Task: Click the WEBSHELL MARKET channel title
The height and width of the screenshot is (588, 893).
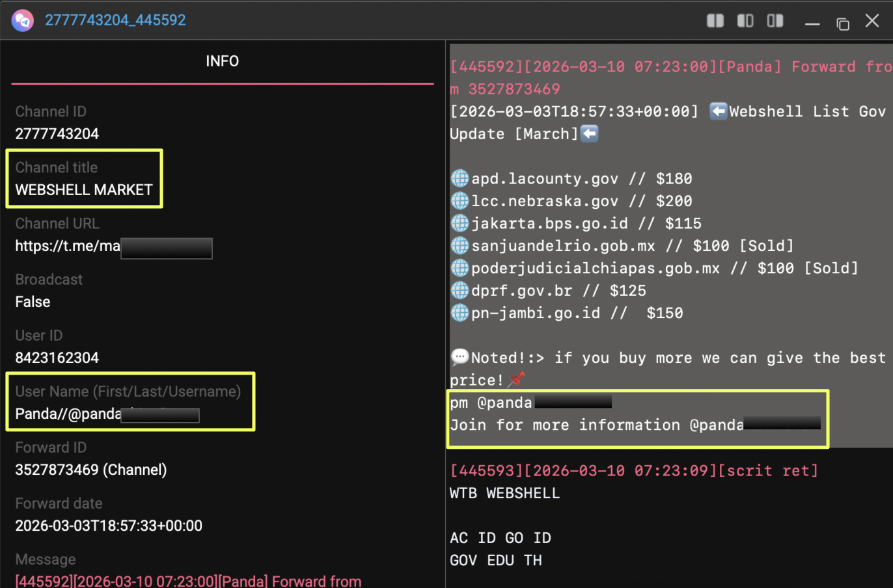Action: (x=84, y=190)
